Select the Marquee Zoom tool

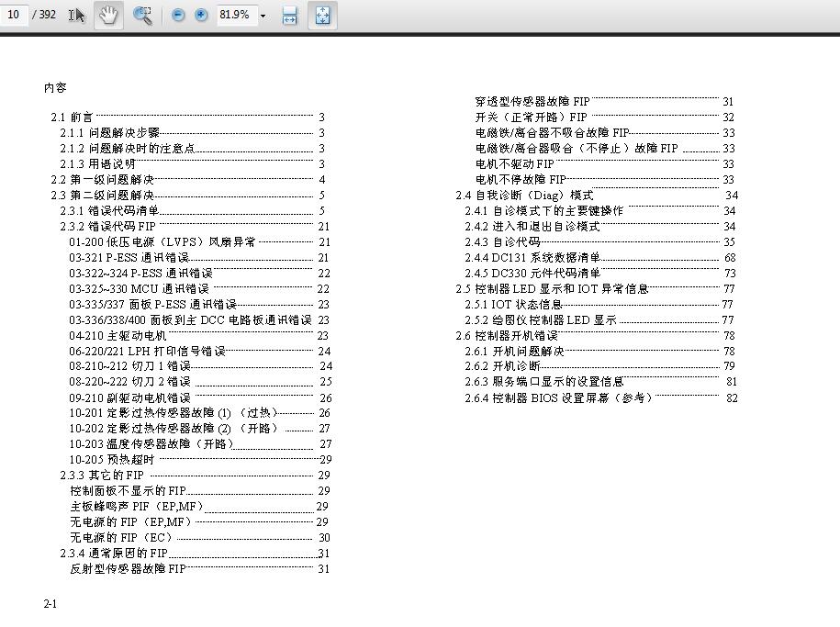(142, 16)
